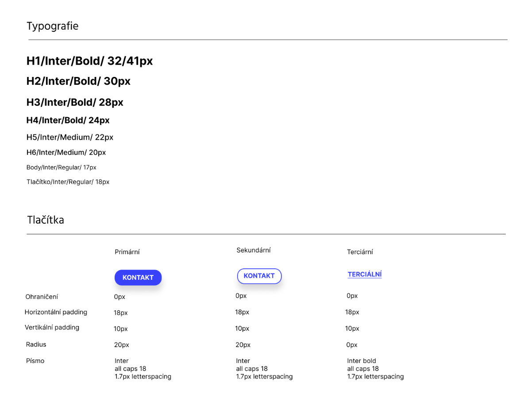
Task: Select the Tlačítka section heading
Action: 46,220
